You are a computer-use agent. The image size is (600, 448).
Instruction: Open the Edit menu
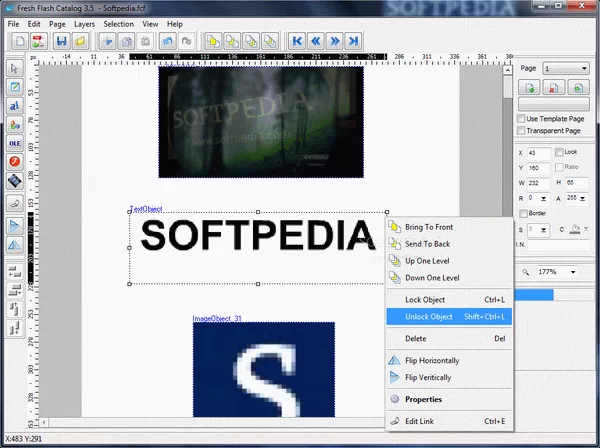pos(34,24)
